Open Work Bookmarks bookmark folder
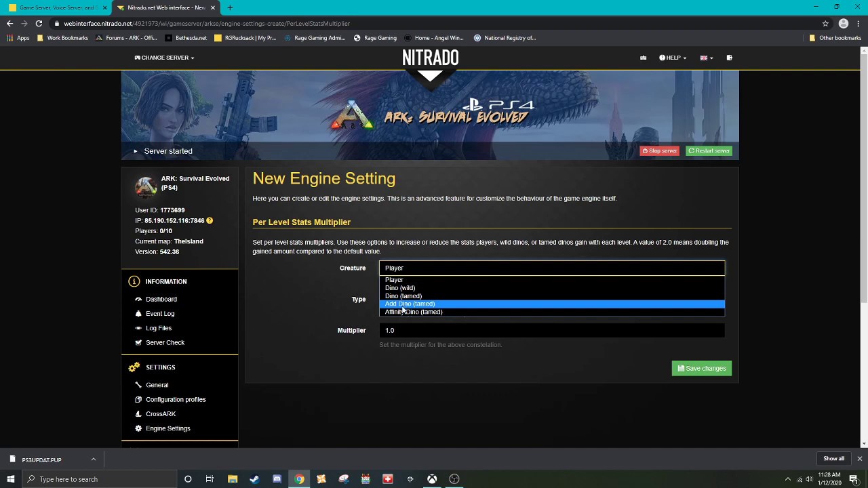This screenshot has height=488, width=868. pyautogui.click(x=62, y=38)
